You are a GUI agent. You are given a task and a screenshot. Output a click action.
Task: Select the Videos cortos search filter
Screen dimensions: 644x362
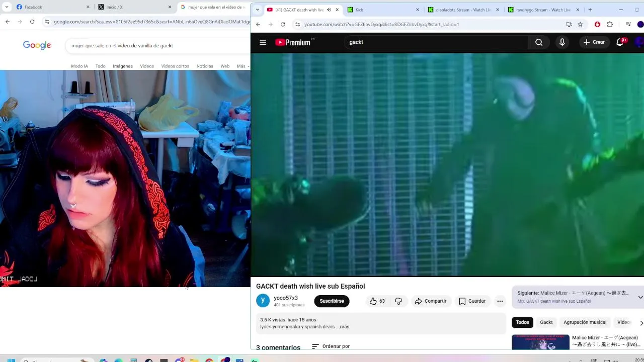tap(175, 66)
